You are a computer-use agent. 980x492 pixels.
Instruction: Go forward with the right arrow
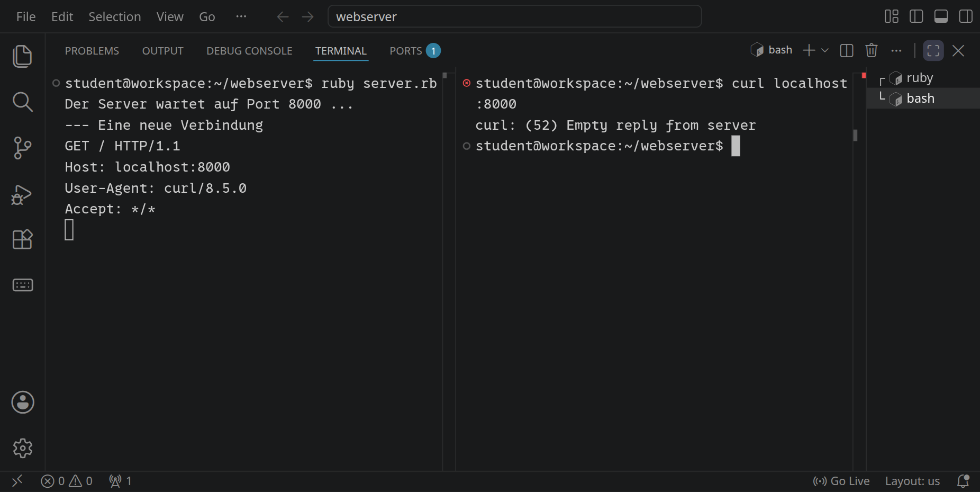(x=307, y=17)
